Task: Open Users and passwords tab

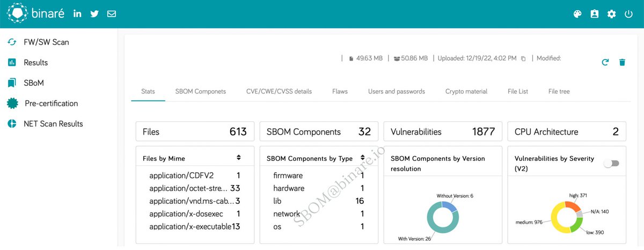Action: 397,92
